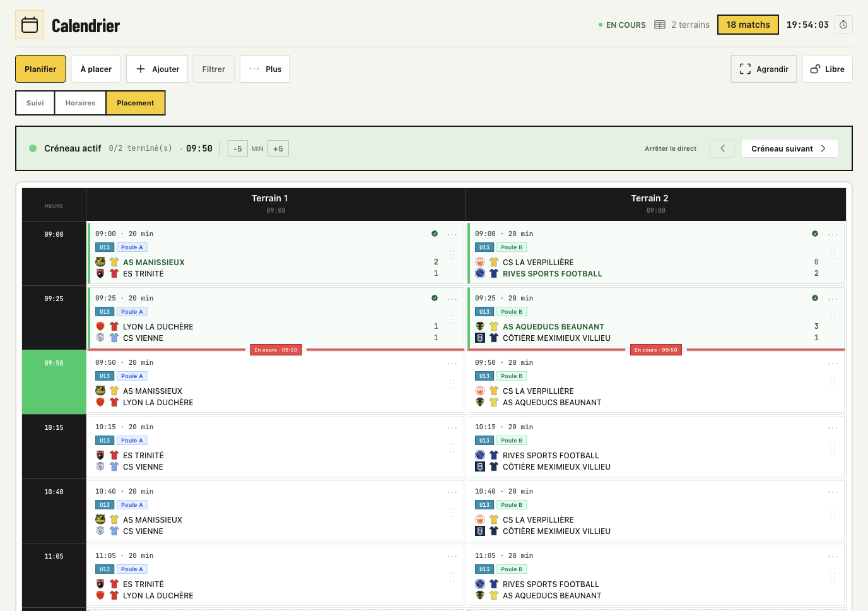Go to previous slot with left chevron

coord(722,148)
